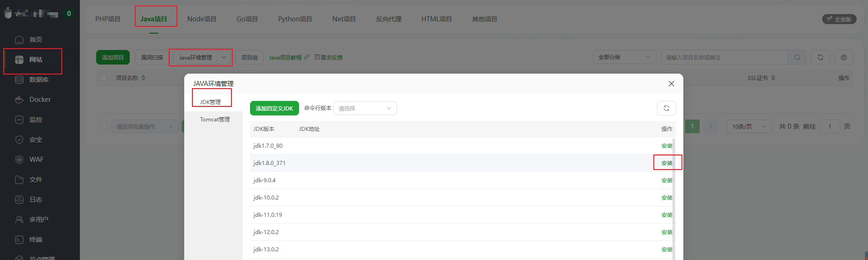Click the search magnifier icon
Screen dimensions: 868x260
pyautogui.click(x=797, y=57)
